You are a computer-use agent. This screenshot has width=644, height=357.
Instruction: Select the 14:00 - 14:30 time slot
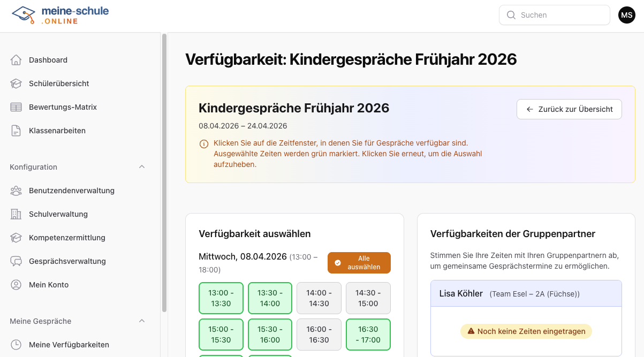(319, 298)
